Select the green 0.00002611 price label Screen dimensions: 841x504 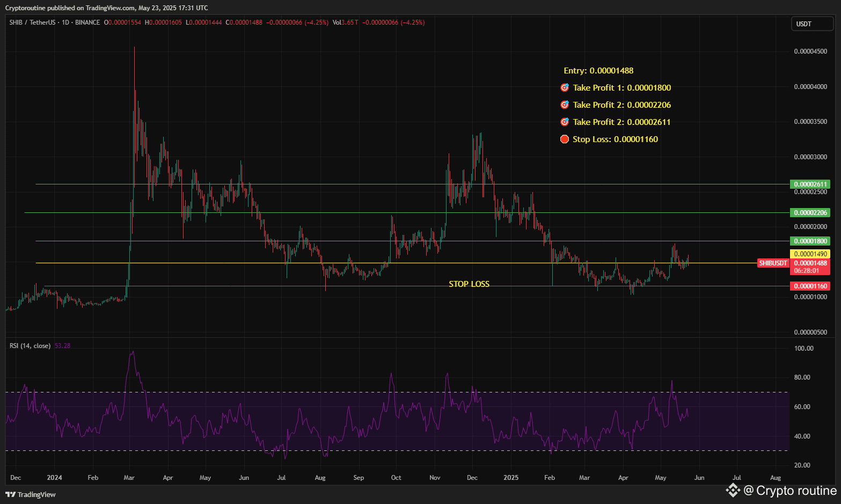click(810, 184)
